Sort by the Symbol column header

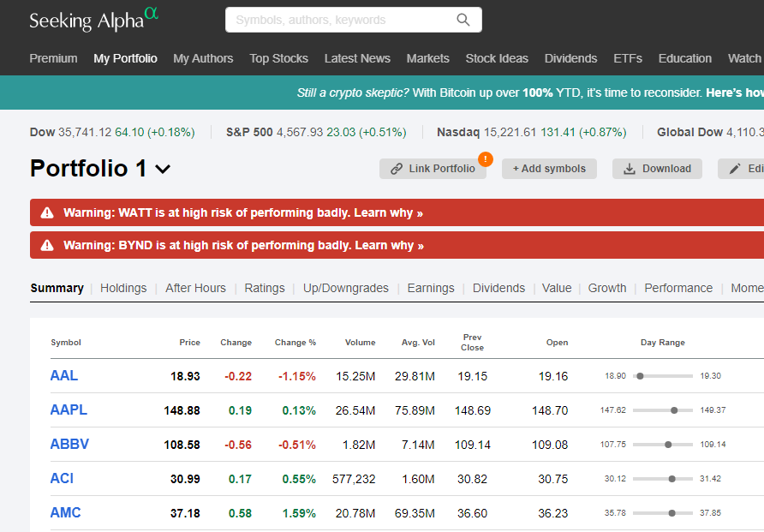pyautogui.click(x=66, y=343)
